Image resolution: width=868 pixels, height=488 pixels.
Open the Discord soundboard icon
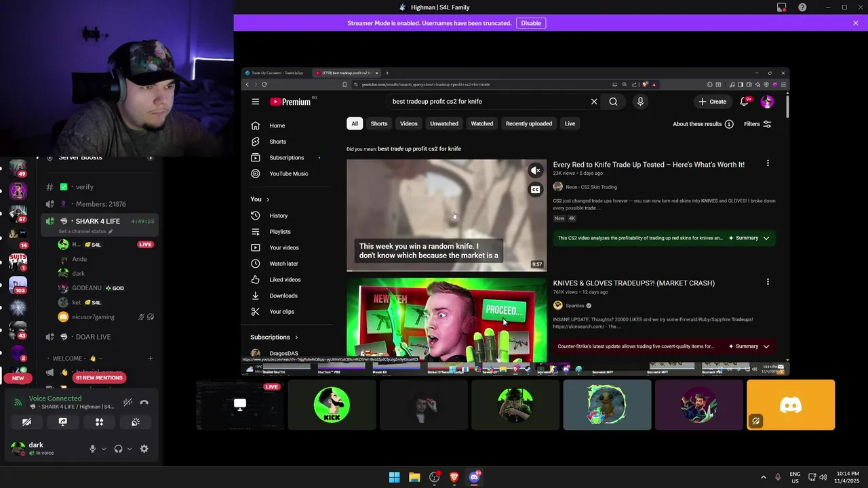[136, 422]
